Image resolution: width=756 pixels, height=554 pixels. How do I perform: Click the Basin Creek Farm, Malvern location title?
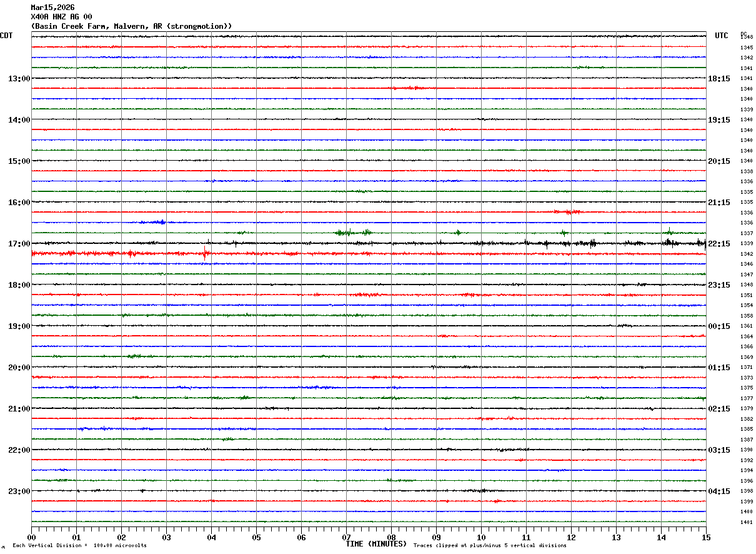131,26
